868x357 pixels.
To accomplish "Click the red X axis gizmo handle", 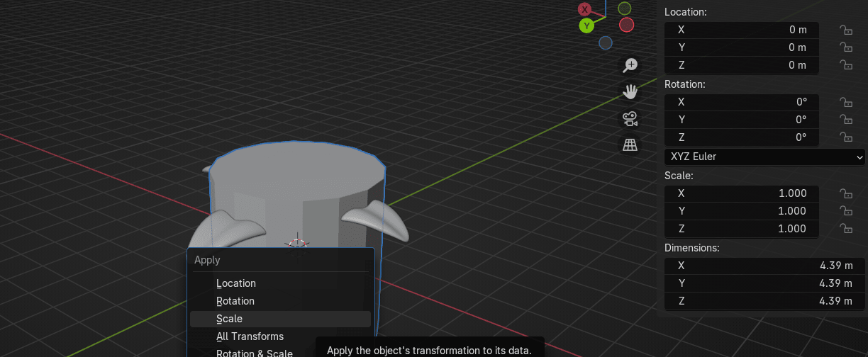I will pyautogui.click(x=584, y=9).
